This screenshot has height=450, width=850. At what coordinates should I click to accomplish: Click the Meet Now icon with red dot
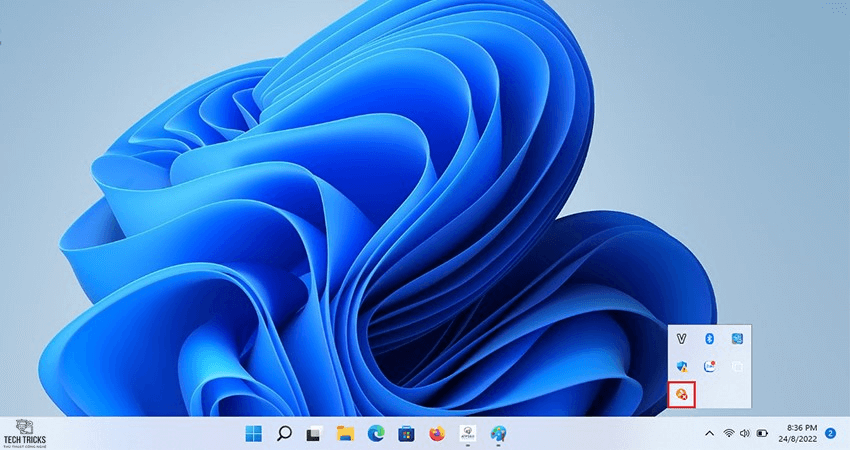tap(710, 367)
